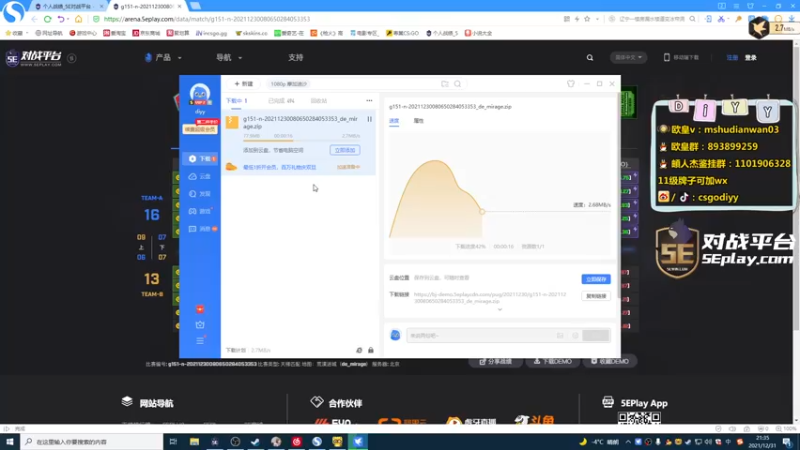The image size is (800, 450).
Task: Open File Explorer from the taskbar
Action: (x=194, y=442)
